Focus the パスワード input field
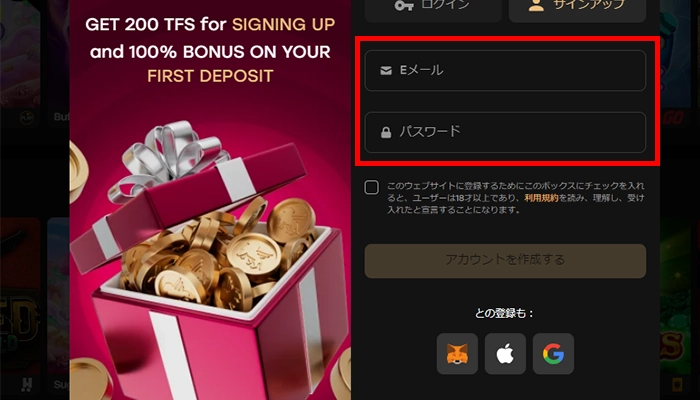 pyautogui.click(x=505, y=132)
